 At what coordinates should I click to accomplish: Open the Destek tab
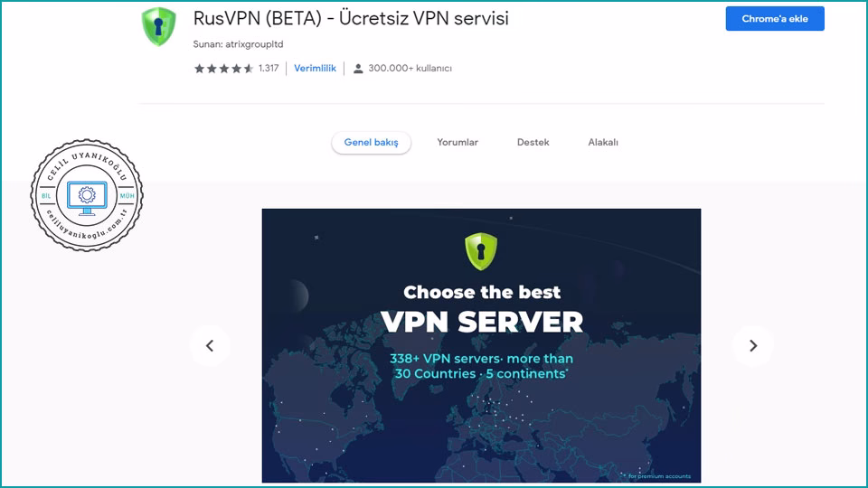(533, 142)
